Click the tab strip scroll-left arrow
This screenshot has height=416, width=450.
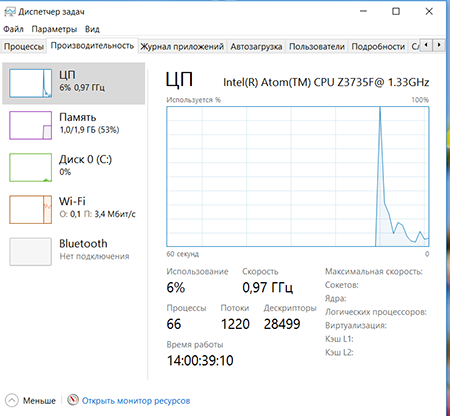[x=426, y=45]
